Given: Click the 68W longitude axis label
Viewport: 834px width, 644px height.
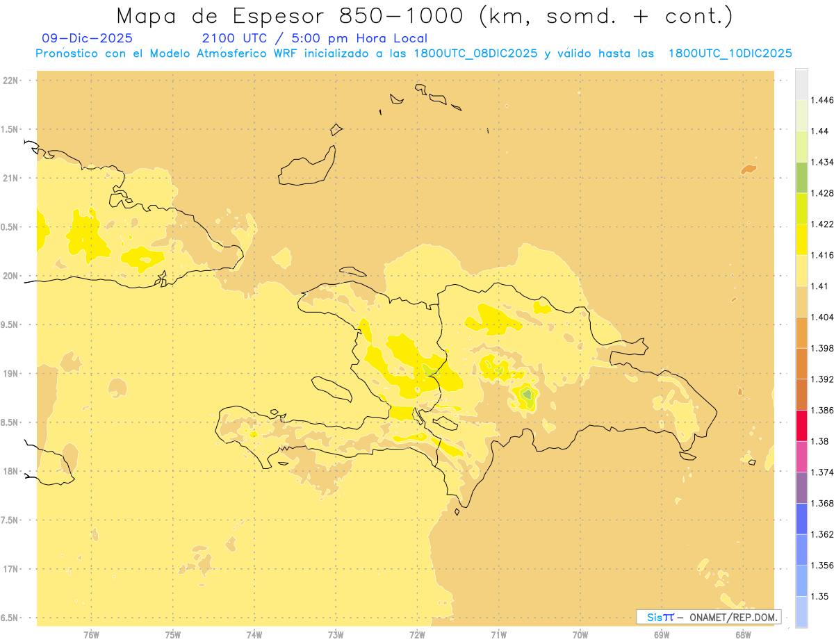Looking at the screenshot, I should [x=743, y=634].
